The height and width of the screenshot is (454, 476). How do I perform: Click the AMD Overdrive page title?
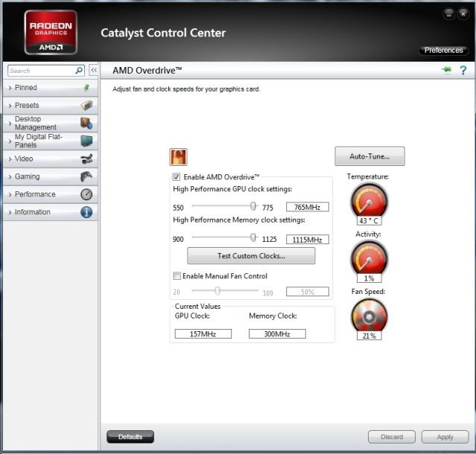[147, 71]
